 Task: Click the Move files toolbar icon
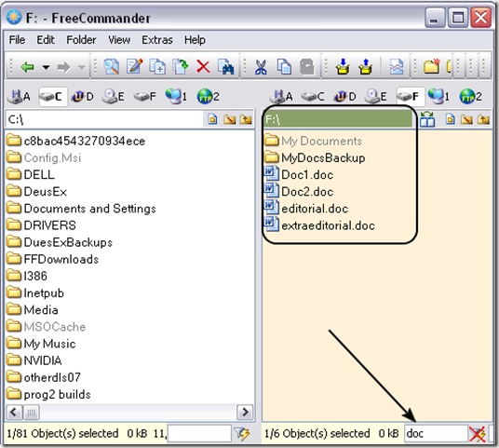coord(180,66)
